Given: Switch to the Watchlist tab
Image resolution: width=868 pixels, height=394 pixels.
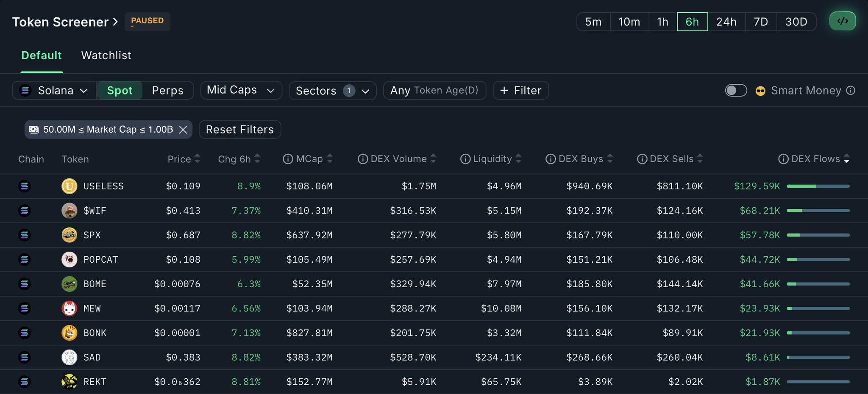Looking at the screenshot, I should [x=106, y=55].
